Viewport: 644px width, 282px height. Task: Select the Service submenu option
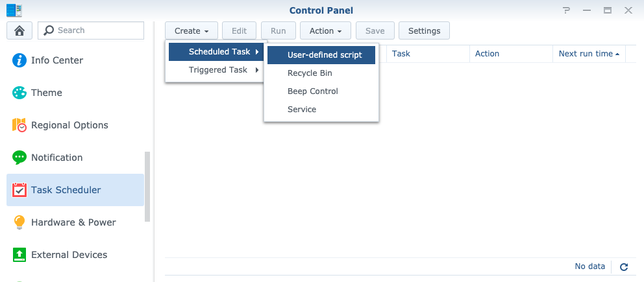pos(302,110)
